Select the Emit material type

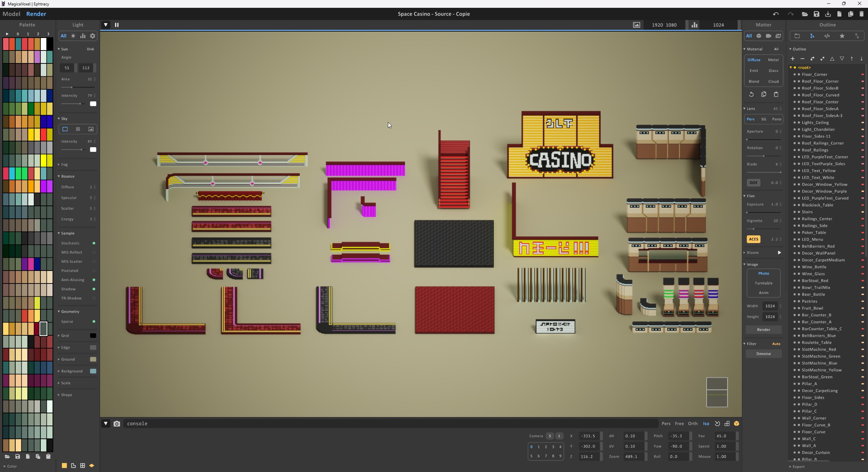(x=754, y=71)
